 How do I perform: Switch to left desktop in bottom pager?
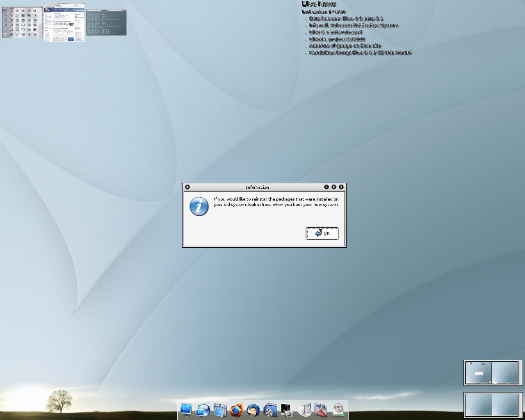pos(478,405)
